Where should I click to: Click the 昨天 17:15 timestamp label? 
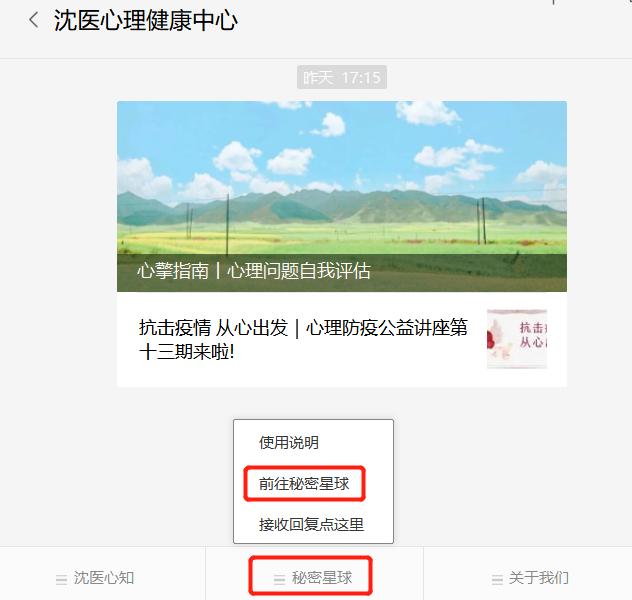pyautogui.click(x=342, y=77)
